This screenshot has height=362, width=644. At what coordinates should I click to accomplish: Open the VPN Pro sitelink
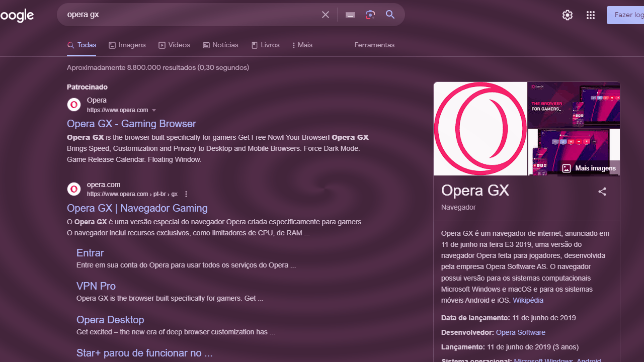coord(96,286)
